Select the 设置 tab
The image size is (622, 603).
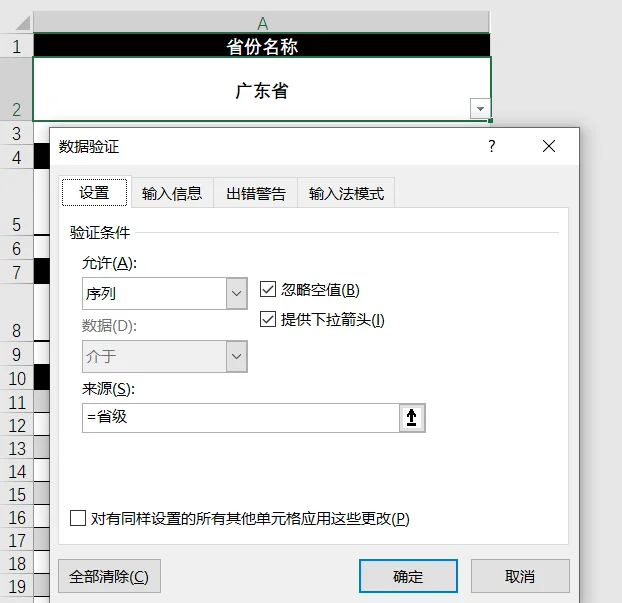[x=94, y=192]
